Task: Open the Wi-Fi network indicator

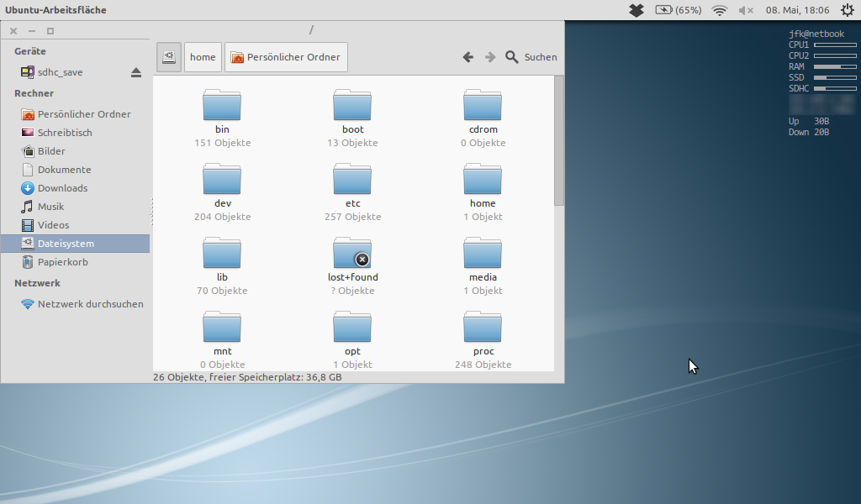Action: [720, 10]
